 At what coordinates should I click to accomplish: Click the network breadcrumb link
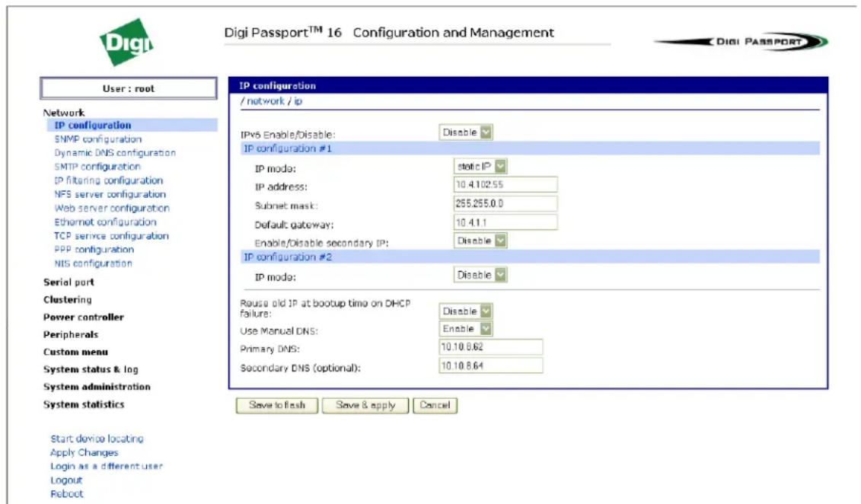point(266,101)
